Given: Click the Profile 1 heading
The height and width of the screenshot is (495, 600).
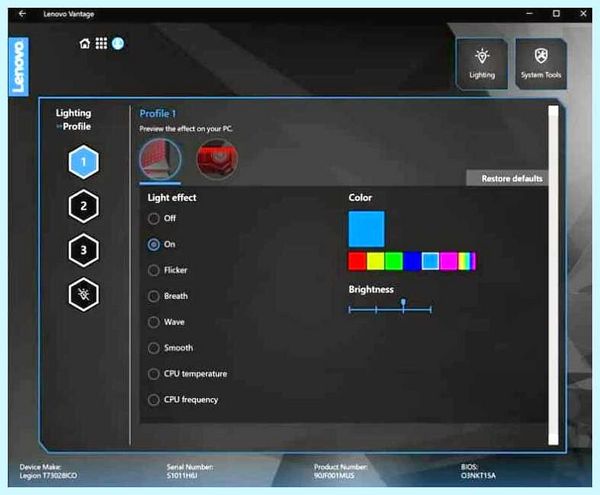Looking at the screenshot, I should [157, 114].
